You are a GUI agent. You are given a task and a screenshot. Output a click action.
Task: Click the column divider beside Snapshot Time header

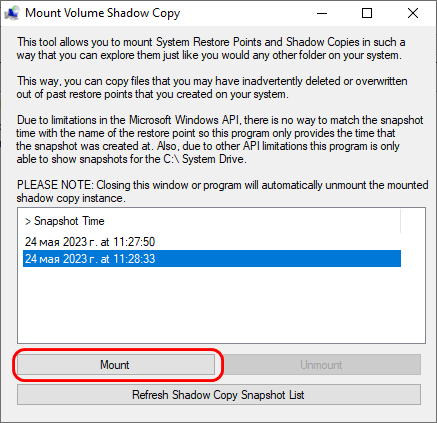pyautogui.click(x=400, y=221)
